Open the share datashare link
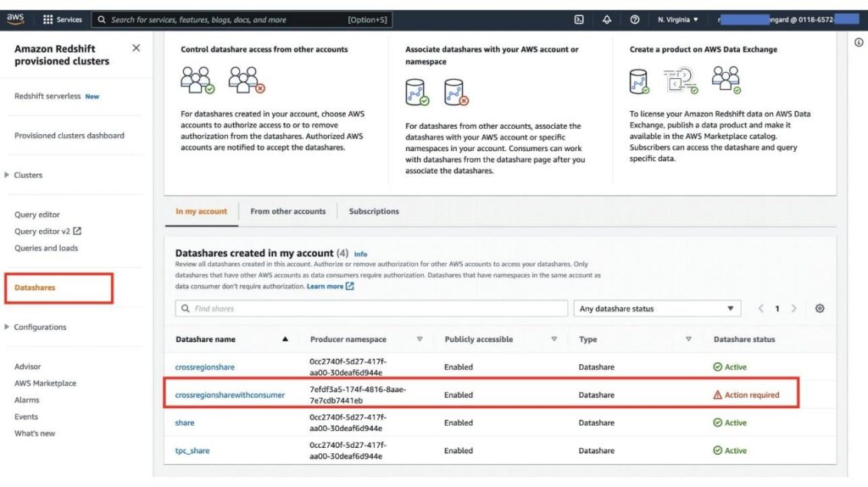The image size is (868, 487). pyautogui.click(x=184, y=423)
